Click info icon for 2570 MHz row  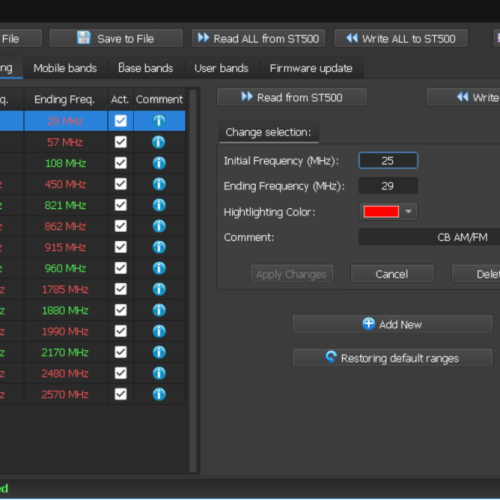(159, 394)
